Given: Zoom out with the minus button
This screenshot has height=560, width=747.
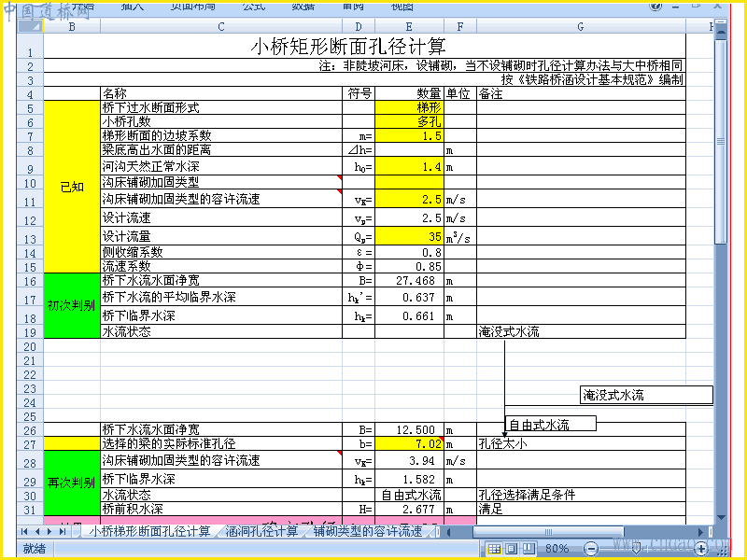Looking at the screenshot, I should pos(591,549).
